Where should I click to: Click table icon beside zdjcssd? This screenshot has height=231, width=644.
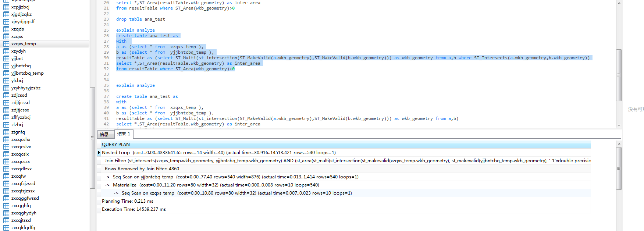click(6, 95)
